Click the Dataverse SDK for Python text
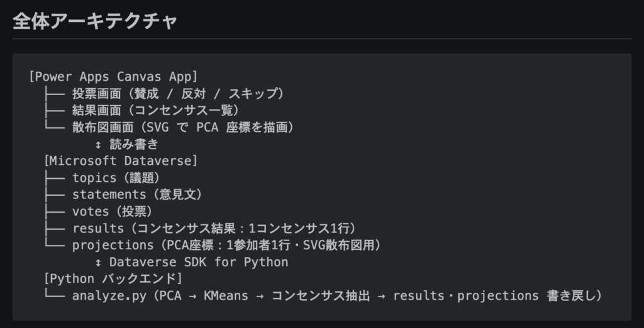 (199, 263)
